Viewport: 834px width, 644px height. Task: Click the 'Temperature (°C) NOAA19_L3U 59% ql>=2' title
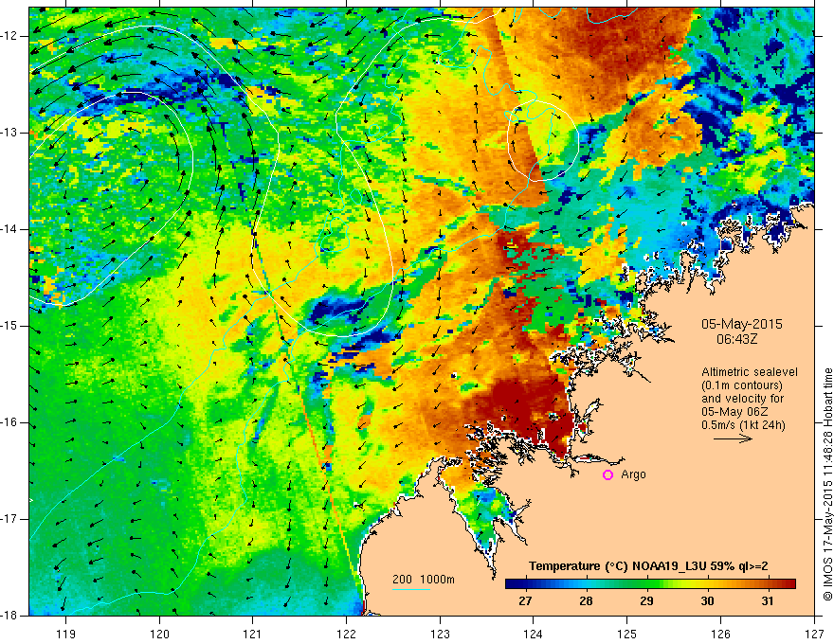pos(648,566)
